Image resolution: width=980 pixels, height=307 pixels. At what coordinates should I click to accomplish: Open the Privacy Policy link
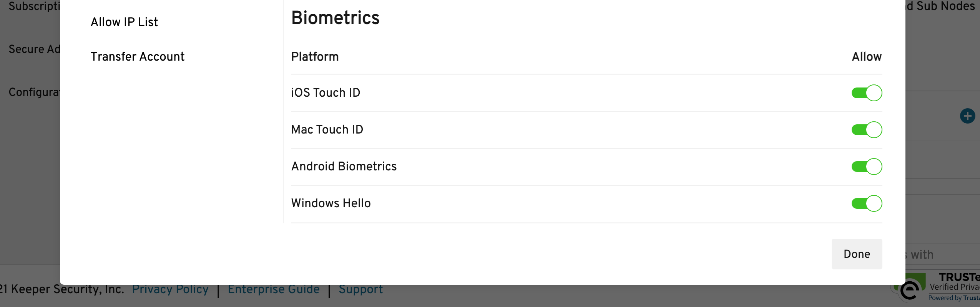coord(170,289)
